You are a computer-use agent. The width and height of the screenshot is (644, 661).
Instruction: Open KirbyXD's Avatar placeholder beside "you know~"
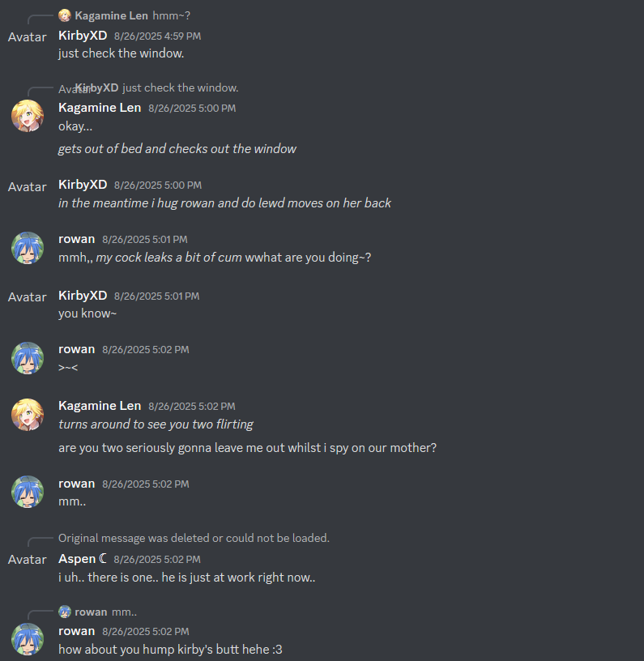coord(27,296)
